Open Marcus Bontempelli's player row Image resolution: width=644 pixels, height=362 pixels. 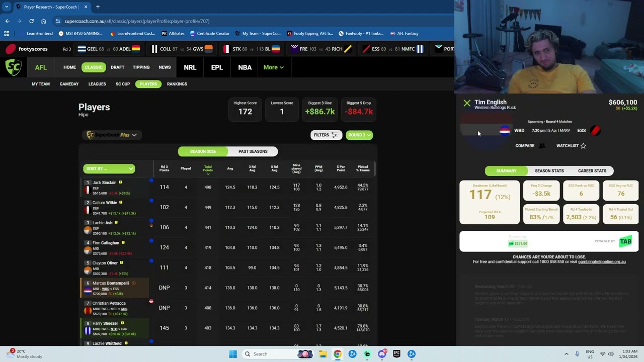pyautogui.click(x=227, y=288)
